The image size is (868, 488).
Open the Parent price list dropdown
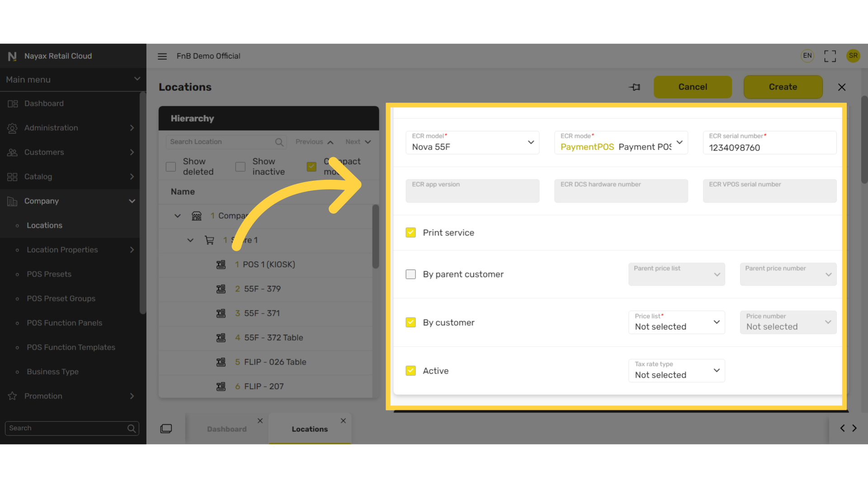677,274
